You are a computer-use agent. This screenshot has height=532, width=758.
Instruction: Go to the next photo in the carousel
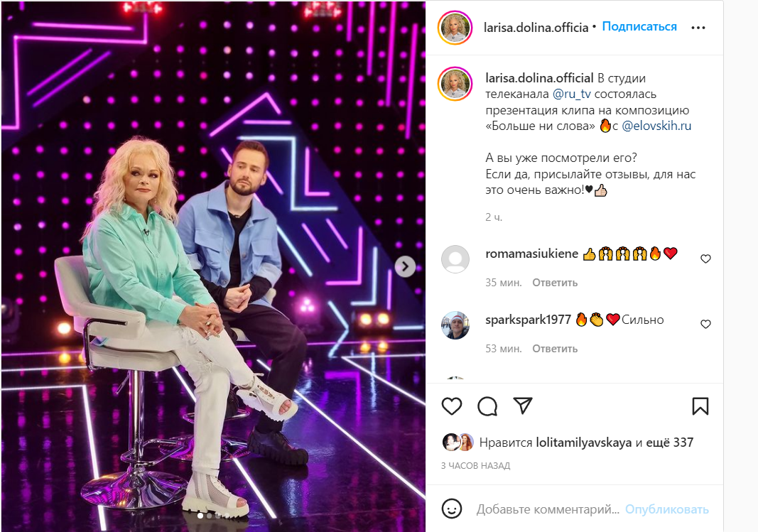[405, 266]
